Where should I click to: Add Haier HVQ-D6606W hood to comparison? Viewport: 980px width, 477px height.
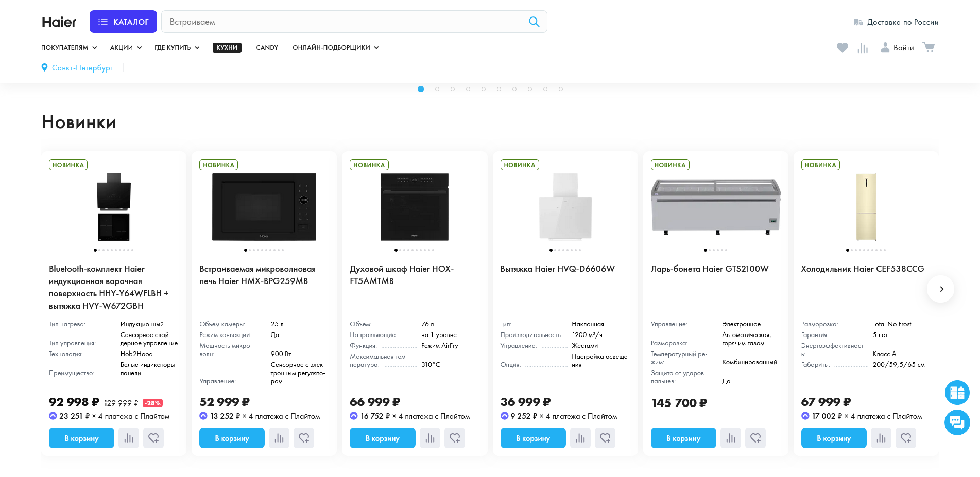[580, 438]
